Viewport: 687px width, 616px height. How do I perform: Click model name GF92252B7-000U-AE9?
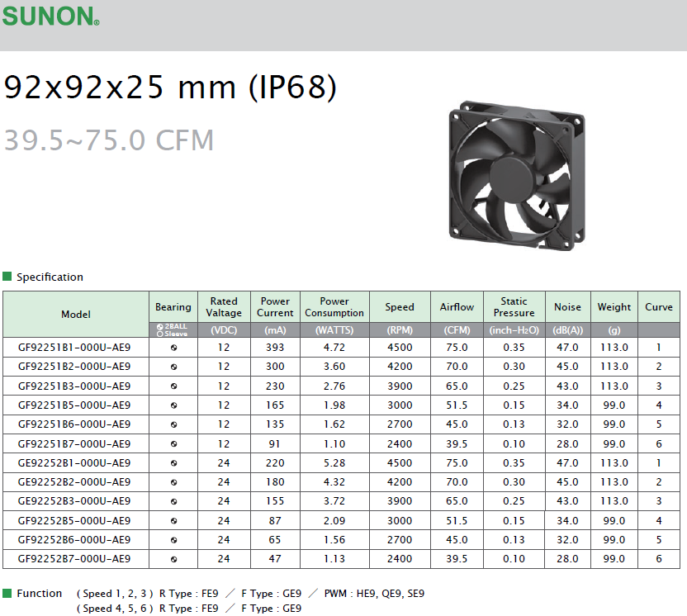(x=74, y=558)
